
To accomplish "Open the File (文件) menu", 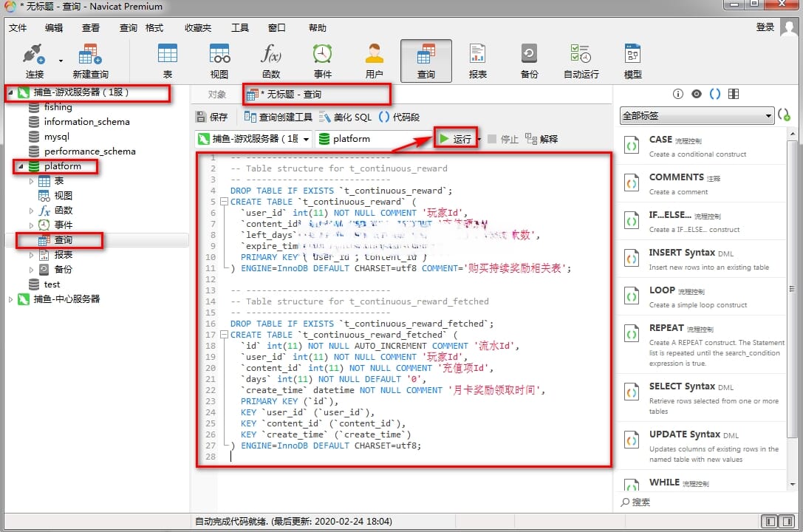I will (18, 27).
